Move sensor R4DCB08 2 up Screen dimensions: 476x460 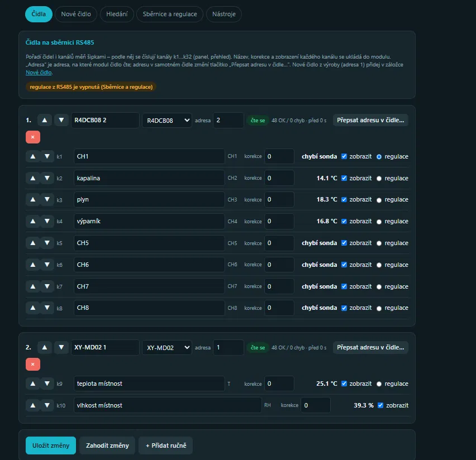click(44, 120)
